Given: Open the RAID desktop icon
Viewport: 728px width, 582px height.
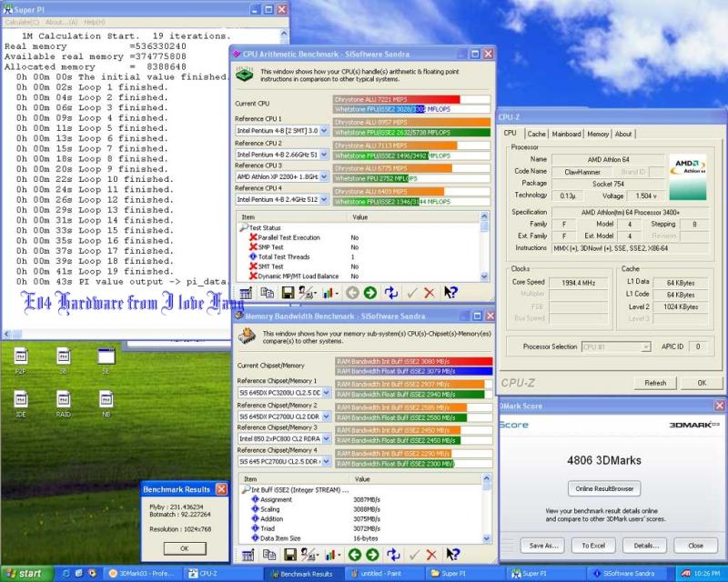Looking at the screenshot, I should tap(63, 404).
